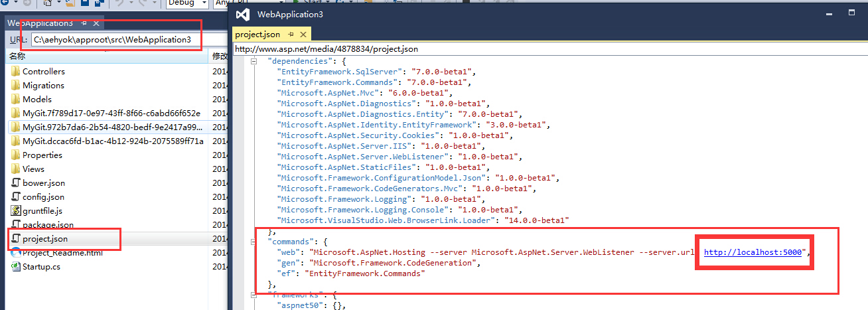Collapse the "dependencies" JSON block
The image size is (868, 310).
(x=254, y=60)
